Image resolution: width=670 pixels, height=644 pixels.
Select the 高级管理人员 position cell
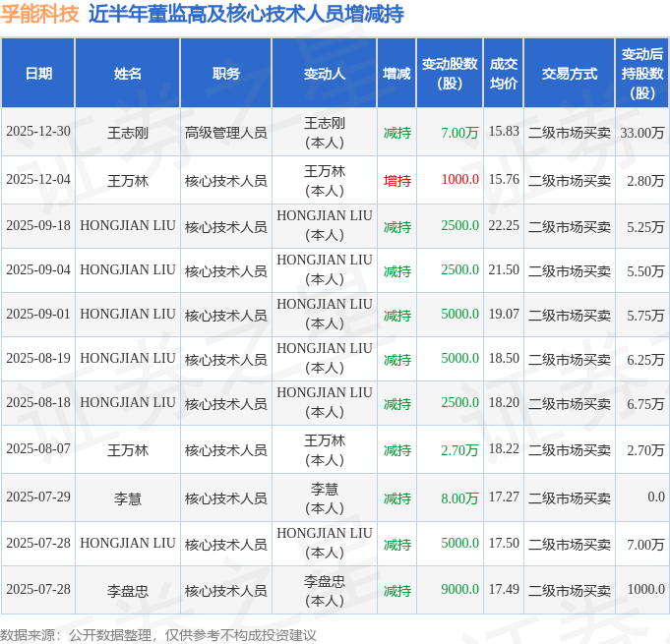click(225, 132)
